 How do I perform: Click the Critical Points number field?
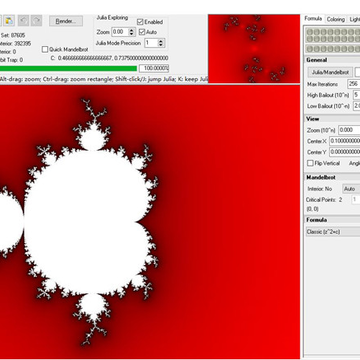pos(355,200)
